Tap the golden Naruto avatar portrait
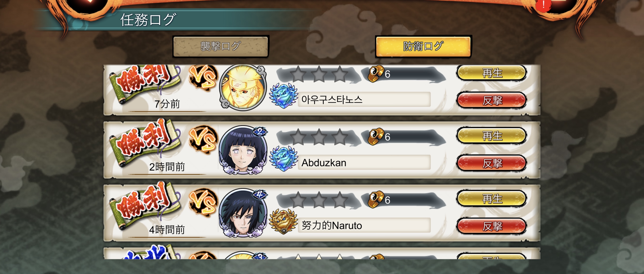This screenshot has width=644, height=274. click(x=243, y=87)
